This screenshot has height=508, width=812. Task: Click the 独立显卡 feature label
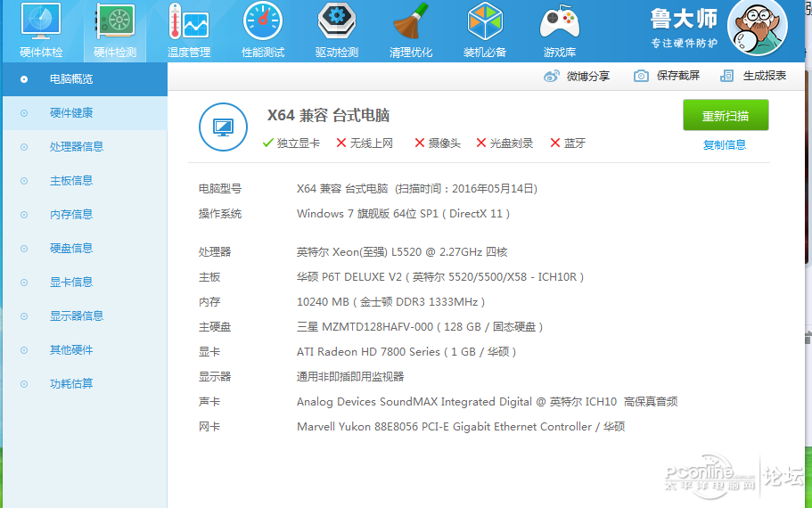[x=299, y=143]
